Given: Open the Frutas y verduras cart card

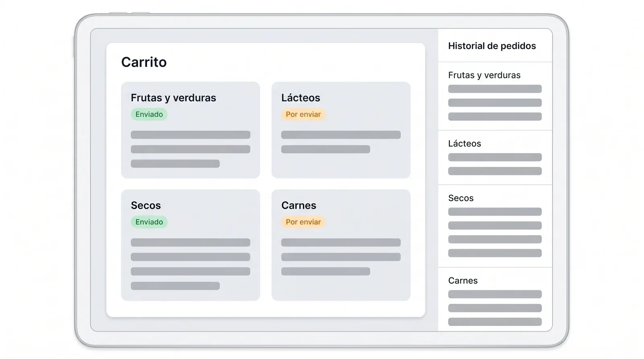Looking at the screenshot, I should pos(190,130).
